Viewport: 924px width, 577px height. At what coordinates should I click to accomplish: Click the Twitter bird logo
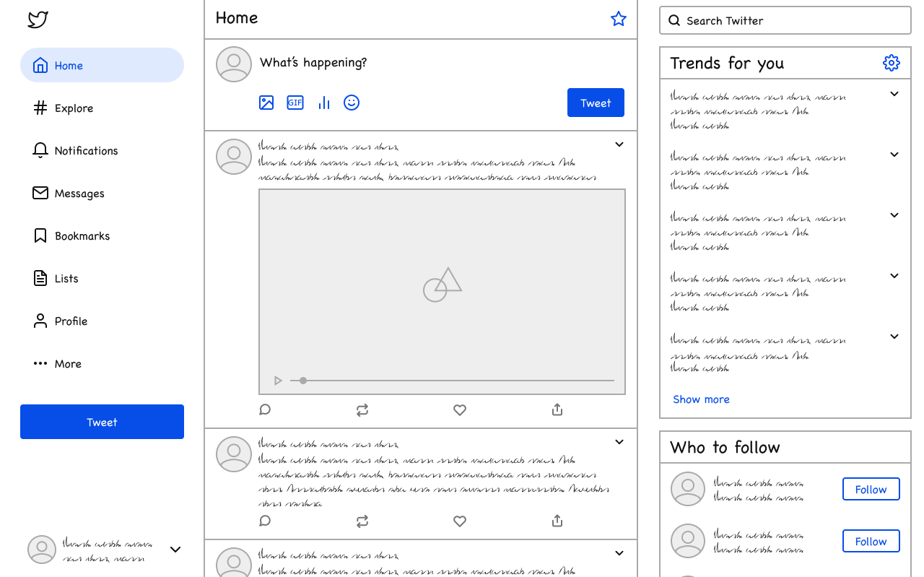click(38, 19)
